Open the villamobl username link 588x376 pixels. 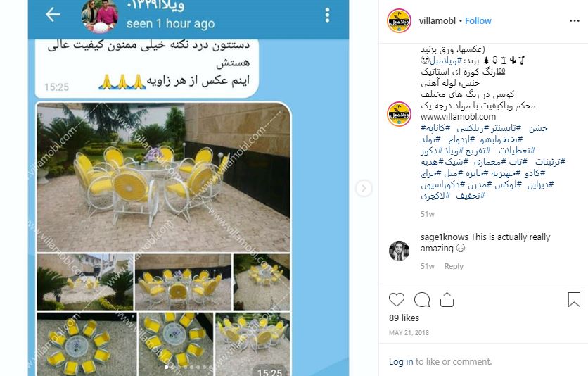pyautogui.click(x=437, y=21)
